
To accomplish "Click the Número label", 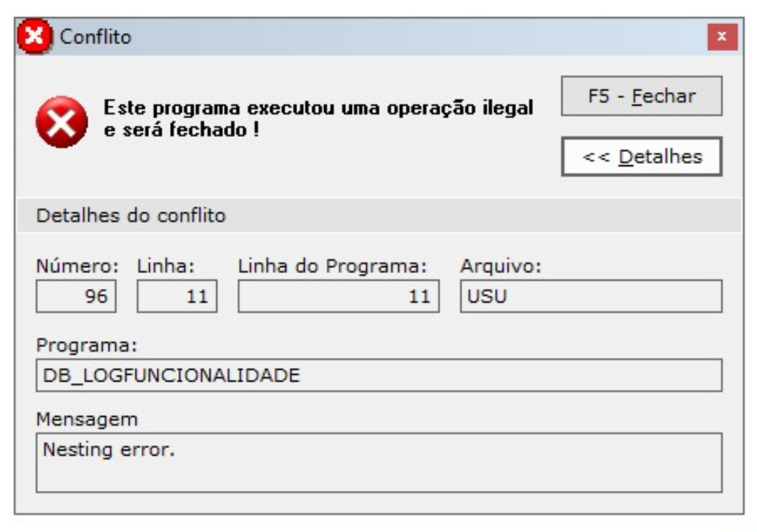I will [x=78, y=266].
